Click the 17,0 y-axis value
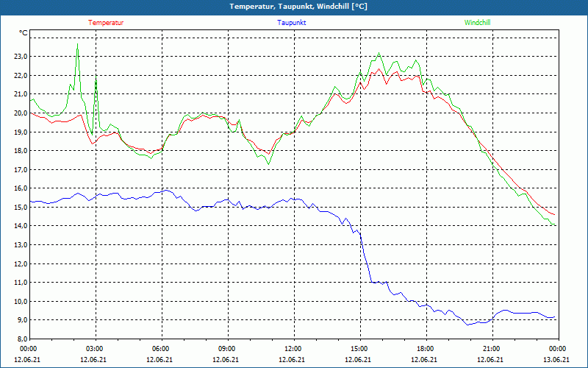 (21, 170)
